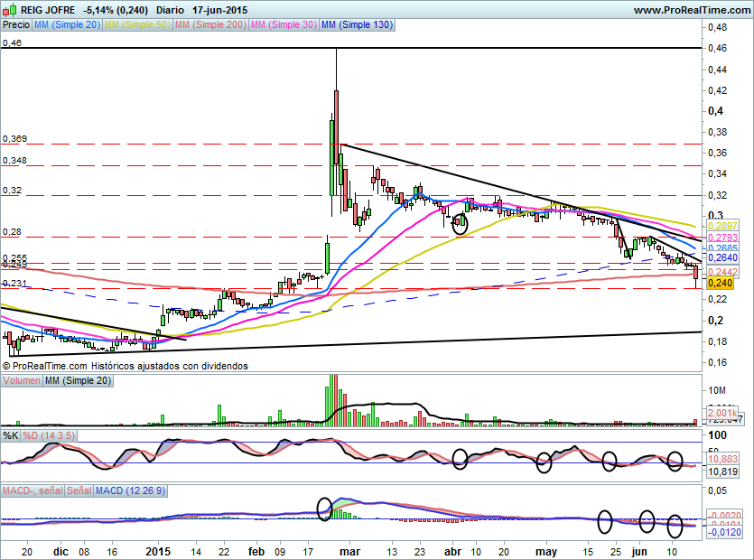Image resolution: width=754 pixels, height=560 pixels.
Task: Click the MACD-, señal histogram label
Action: [x=33, y=490]
